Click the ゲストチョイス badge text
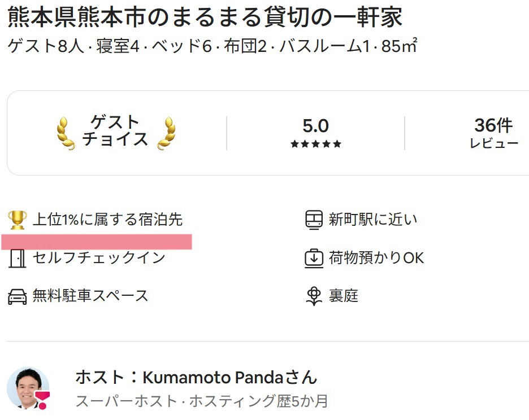This screenshot has height=420, width=529. pyautogui.click(x=115, y=131)
